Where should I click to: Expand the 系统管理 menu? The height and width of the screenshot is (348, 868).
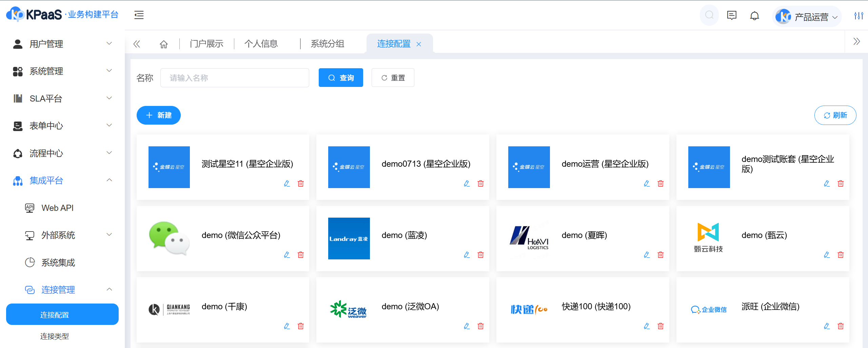tap(62, 71)
